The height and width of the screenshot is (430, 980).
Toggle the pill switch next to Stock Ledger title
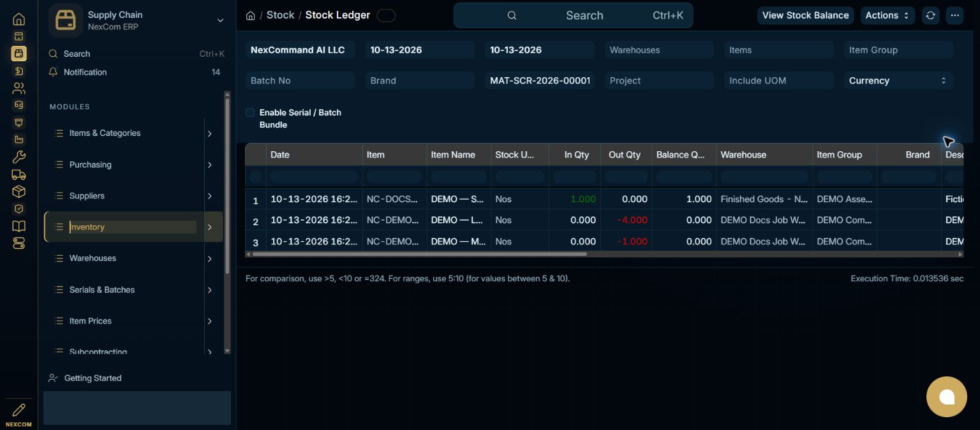(x=386, y=15)
